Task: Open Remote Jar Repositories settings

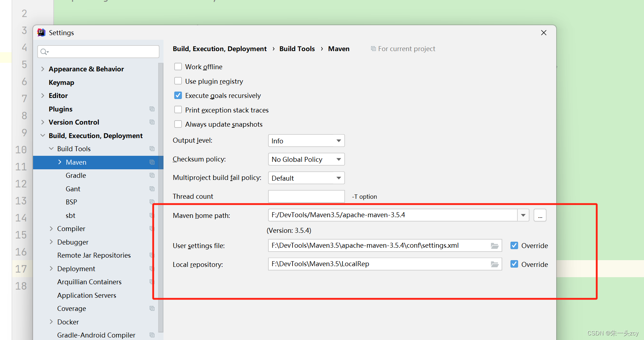Action: point(94,255)
